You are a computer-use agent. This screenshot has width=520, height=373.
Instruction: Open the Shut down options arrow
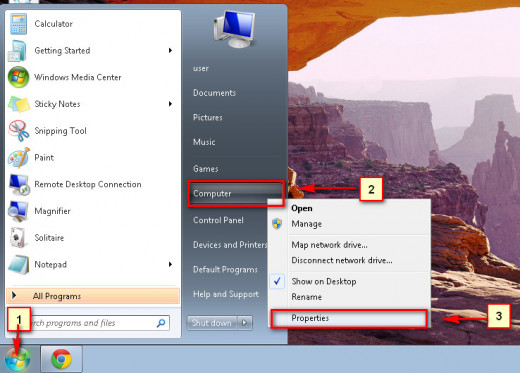(245, 323)
